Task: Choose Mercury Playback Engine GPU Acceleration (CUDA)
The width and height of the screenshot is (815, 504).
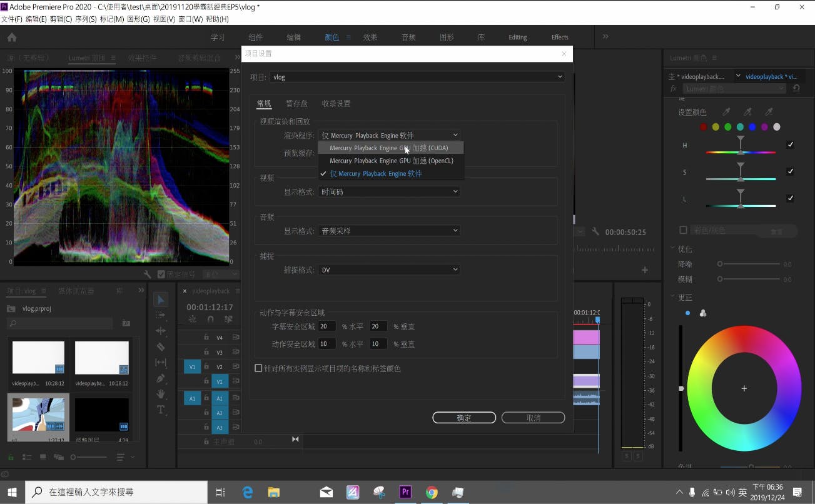Action: (x=392, y=148)
